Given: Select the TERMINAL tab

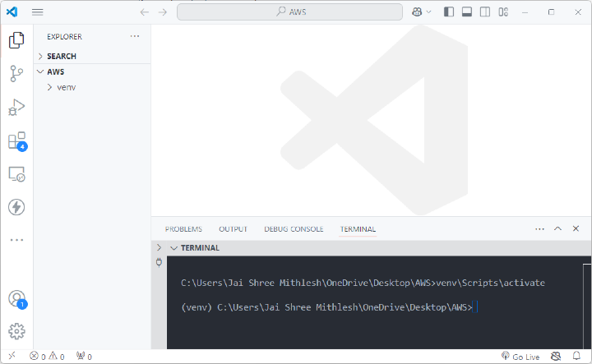Looking at the screenshot, I should click(x=358, y=229).
